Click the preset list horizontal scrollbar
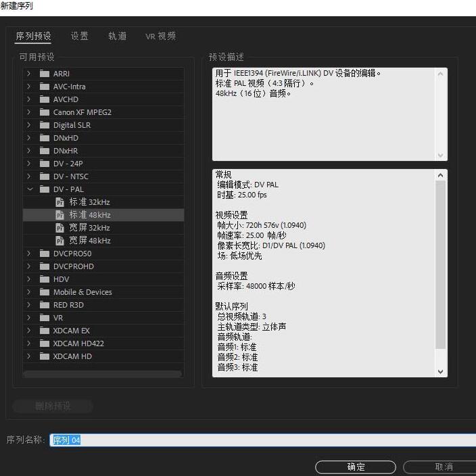This screenshot has width=476, height=476. click(102, 374)
